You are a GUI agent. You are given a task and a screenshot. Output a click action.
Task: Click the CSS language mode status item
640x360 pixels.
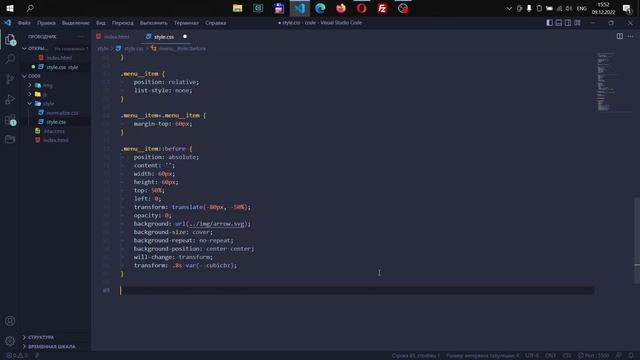(x=567, y=356)
